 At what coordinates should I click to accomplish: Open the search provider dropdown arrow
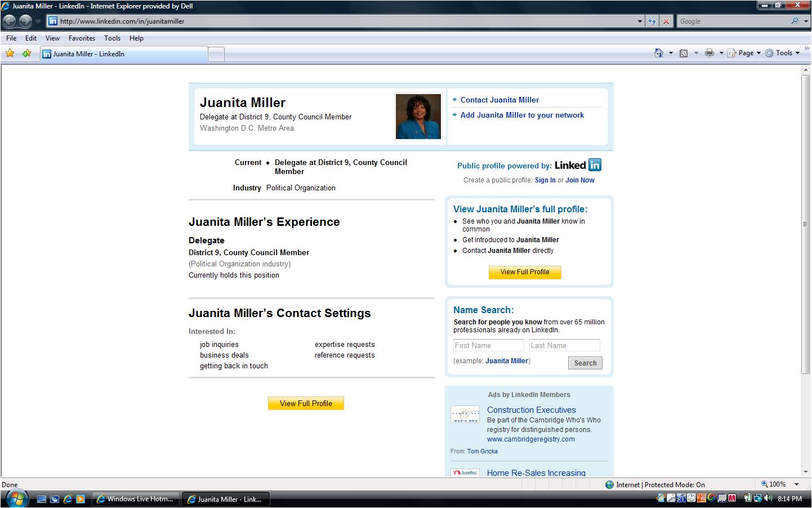point(805,21)
